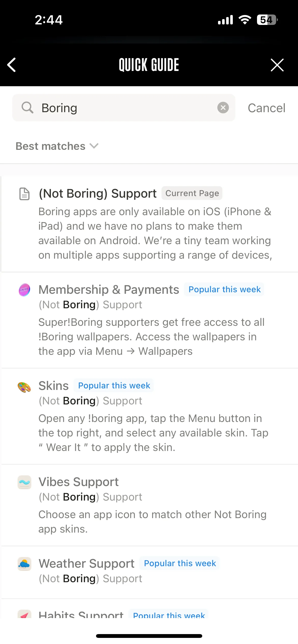Tap the Vibes Support wave icon
The width and height of the screenshot is (298, 644).
tap(24, 482)
